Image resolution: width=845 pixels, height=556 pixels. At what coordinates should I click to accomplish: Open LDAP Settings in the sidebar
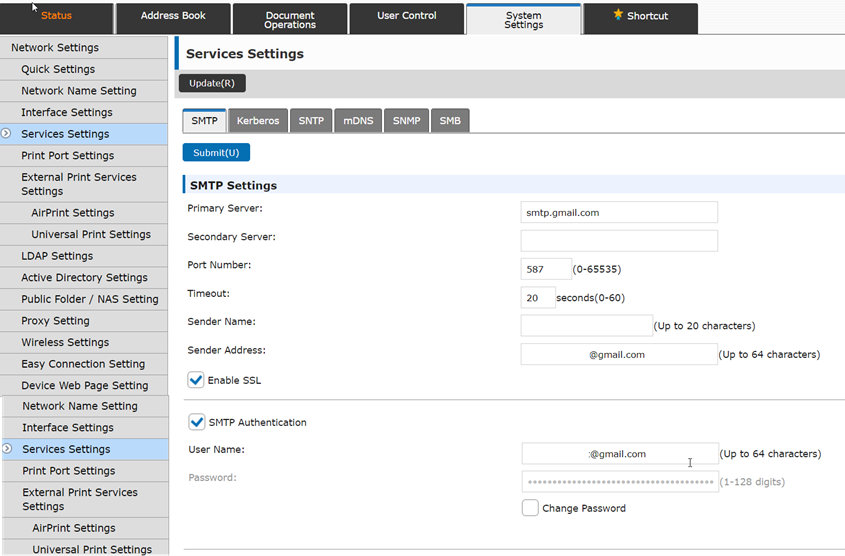pos(84,256)
